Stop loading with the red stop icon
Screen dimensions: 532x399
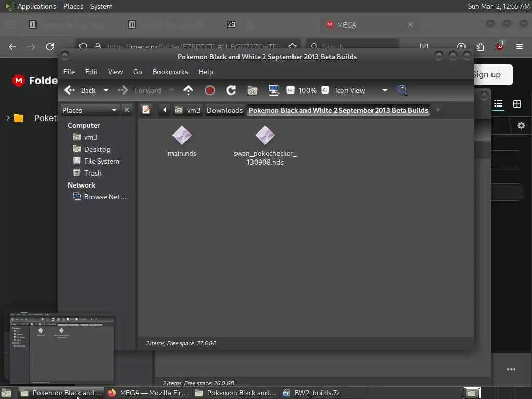pos(210,90)
